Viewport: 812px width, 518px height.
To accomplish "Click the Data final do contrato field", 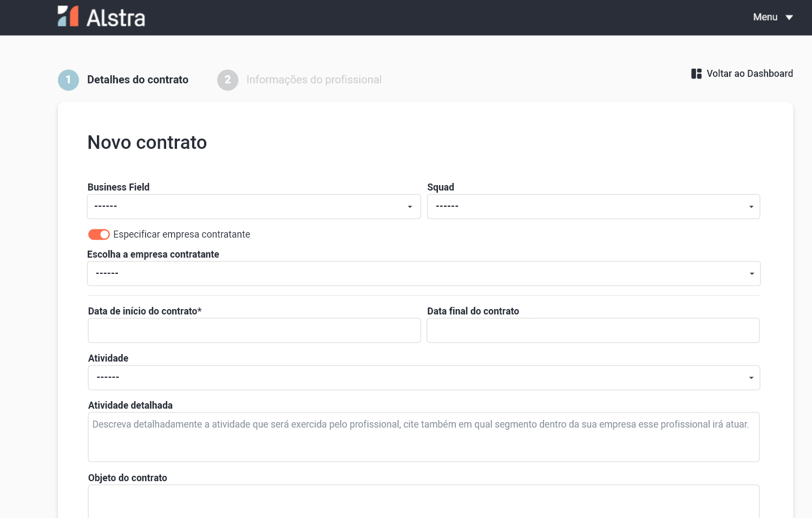I will 593,330.
